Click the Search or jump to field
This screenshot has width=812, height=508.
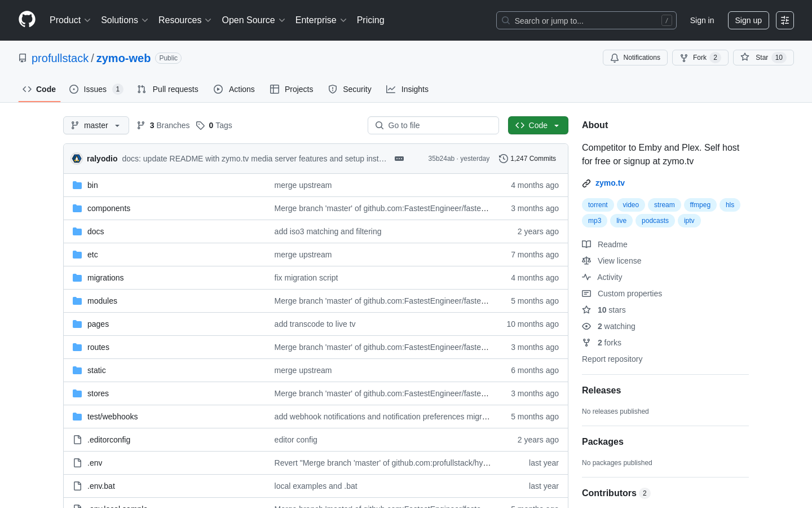(x=586, y=20)
